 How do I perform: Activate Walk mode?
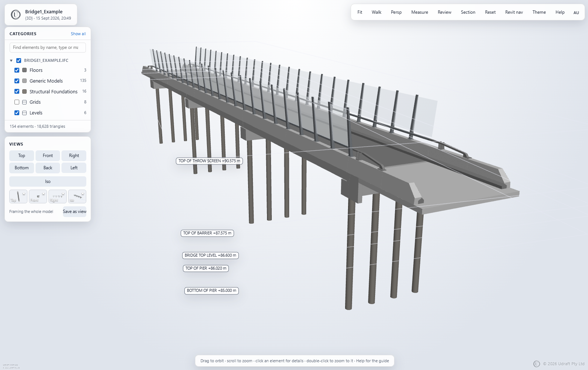tap(377, 12)
